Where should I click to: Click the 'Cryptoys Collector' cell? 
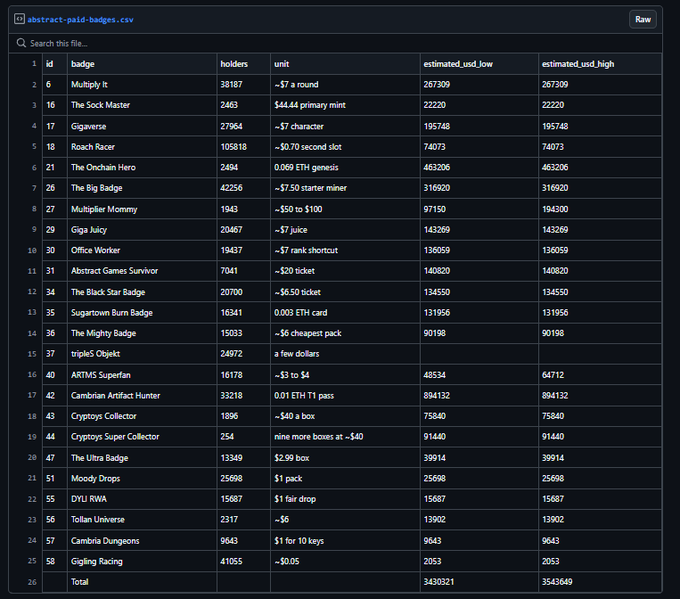point(142,416)
